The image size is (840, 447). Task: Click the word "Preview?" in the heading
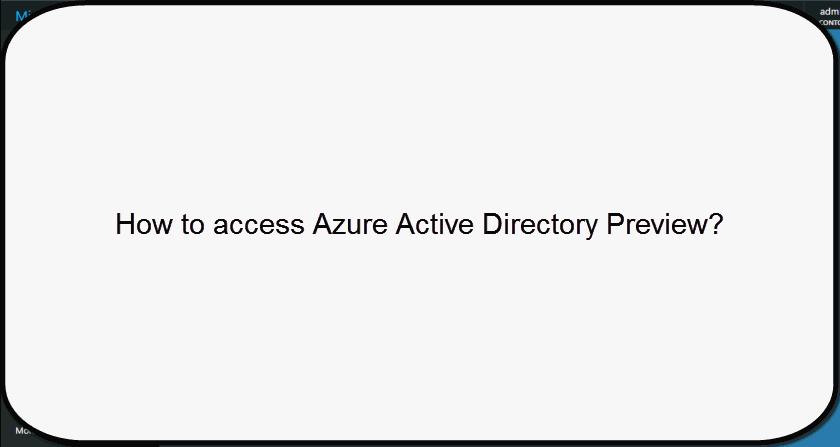click(x=666, y=224)
